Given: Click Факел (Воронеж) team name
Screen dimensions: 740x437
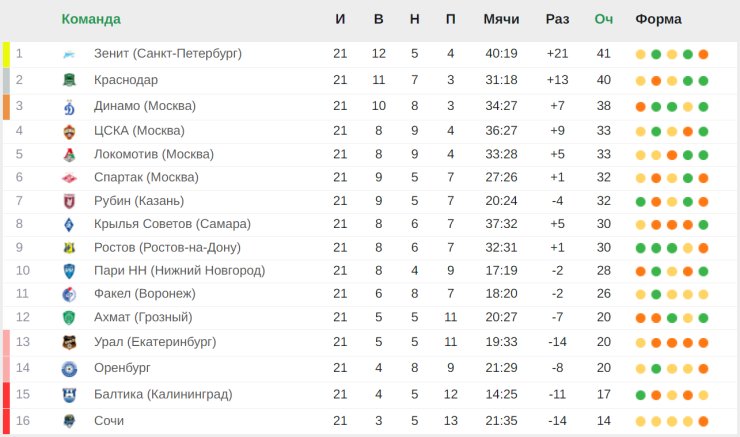Looking at the screenshot, I should (144, 294).
